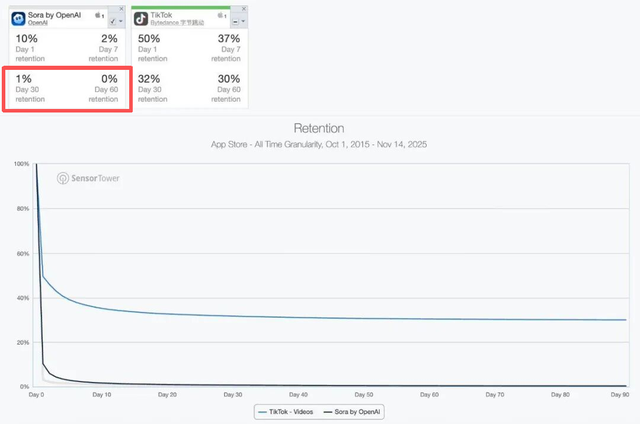The width and height of the screenshot is (640, 424).
Task: Click the Retention chart title
Action: pos(319,129)
